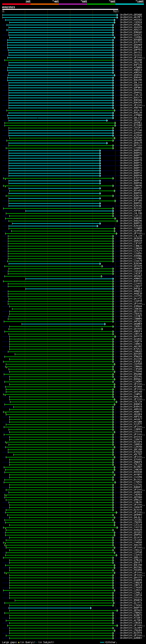Select UniRef100_C8WVH6 label
The height and width of the screenshot is (644, 146).
[131, 186]
